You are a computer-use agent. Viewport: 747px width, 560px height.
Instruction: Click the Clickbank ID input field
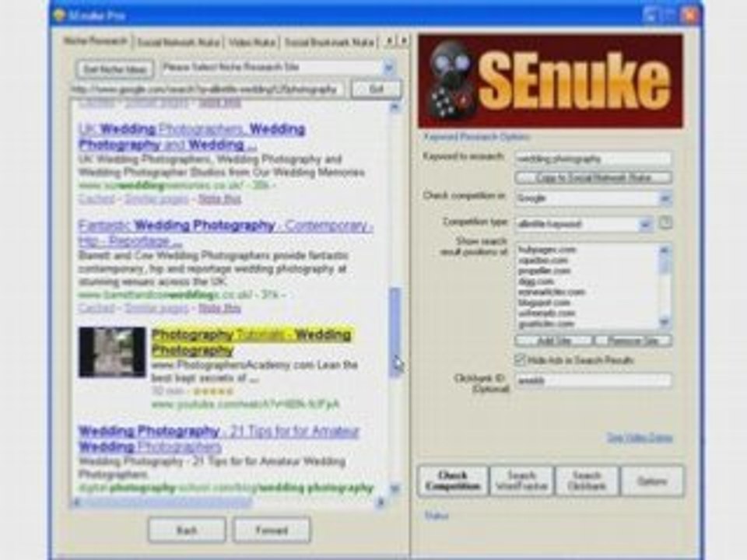(593, 380)
